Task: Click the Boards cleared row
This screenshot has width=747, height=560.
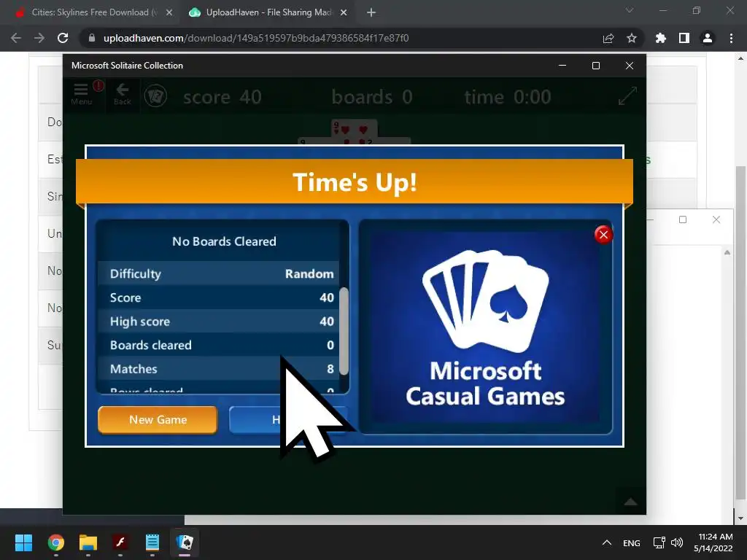Action: click(x=219, y=345)
